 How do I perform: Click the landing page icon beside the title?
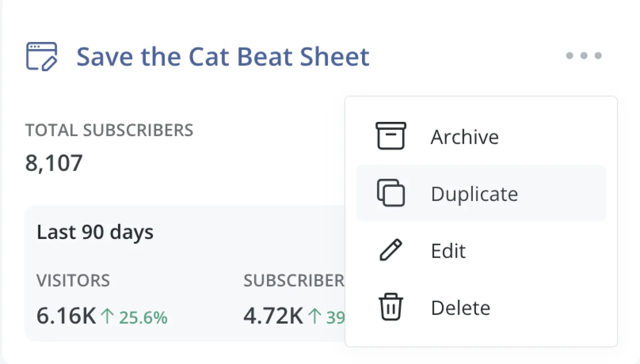[42, 56]
